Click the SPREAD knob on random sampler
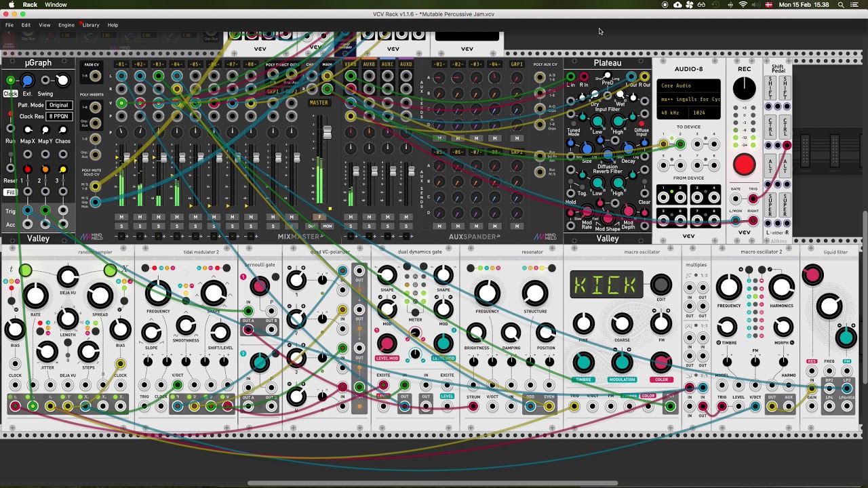Viewport: 868px width, 488px height. (x=100, y=295)
